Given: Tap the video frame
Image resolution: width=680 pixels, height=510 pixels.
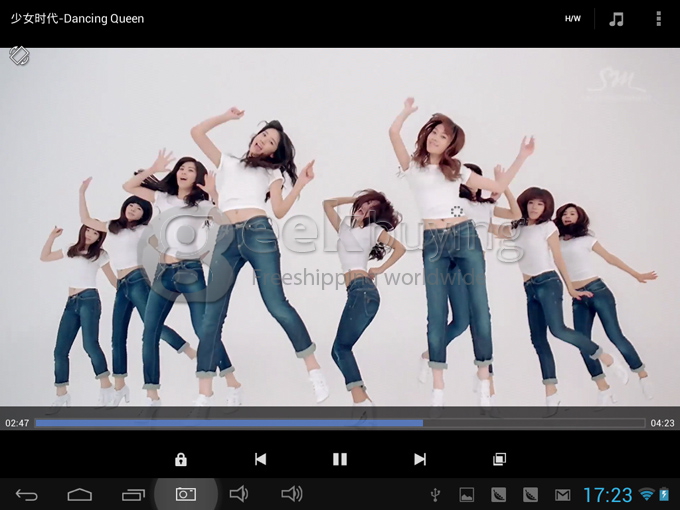Looking at the screenshot, I should click(340, 227).
